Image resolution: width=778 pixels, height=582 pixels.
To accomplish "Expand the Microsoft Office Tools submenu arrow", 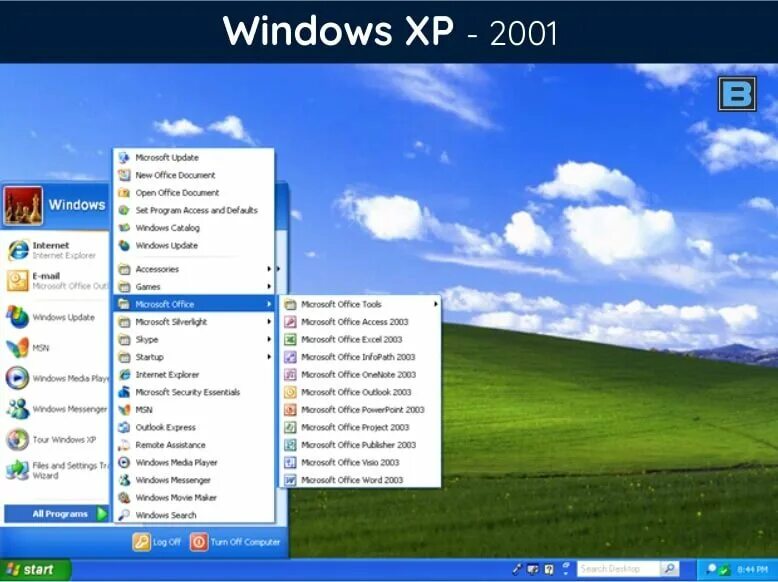I will pyautogui.click(x=436, y=304).
